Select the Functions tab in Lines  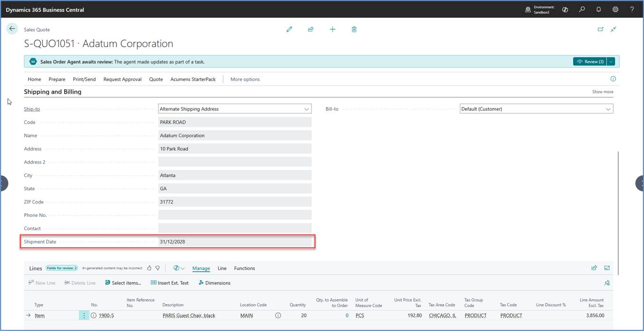coord(244,268)
